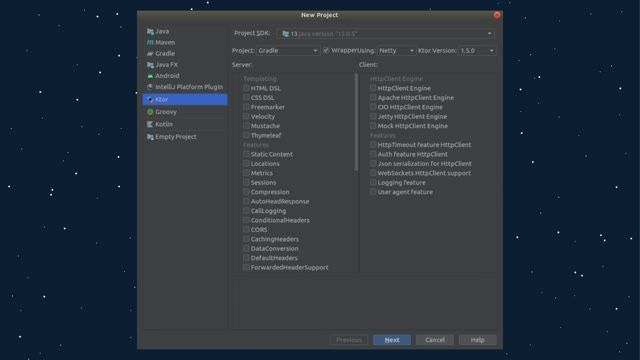The height and width of the screenshot is (360, 640).
Task: Click the 'Empty Project' label
Action: point(176,137)
